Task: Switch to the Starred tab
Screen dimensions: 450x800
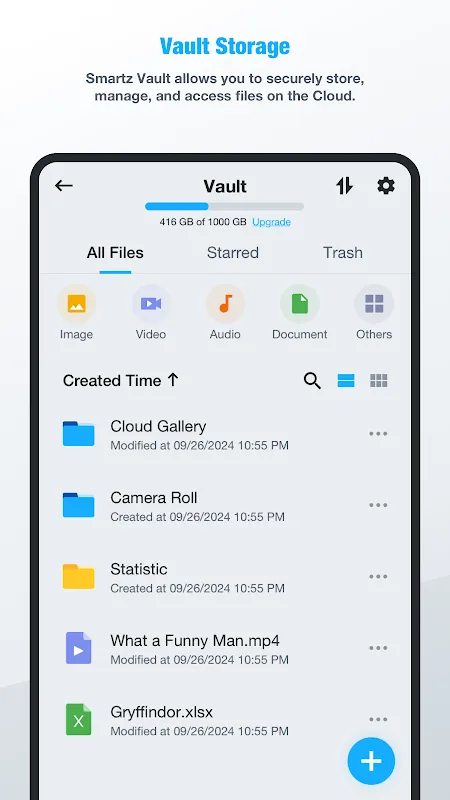Action: tap(233, 253)
